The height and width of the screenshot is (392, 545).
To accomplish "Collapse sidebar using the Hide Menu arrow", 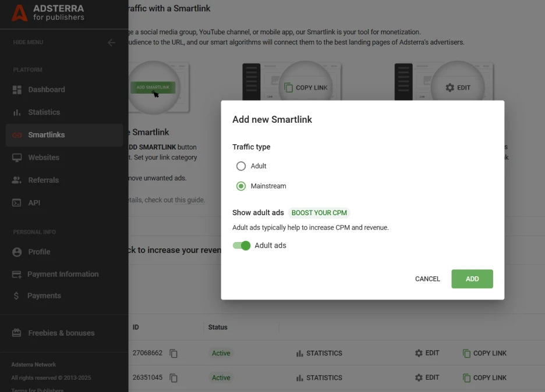I will (x=111, y=42).
